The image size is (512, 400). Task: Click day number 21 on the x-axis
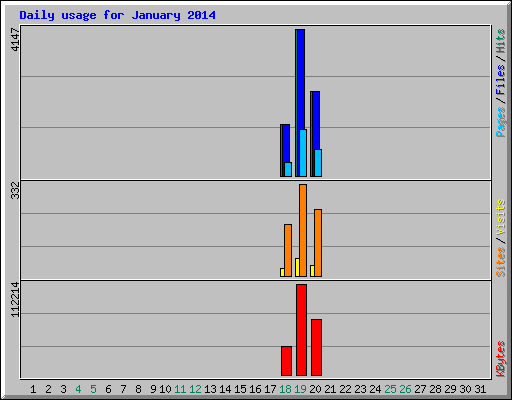(x=330, y=389)
